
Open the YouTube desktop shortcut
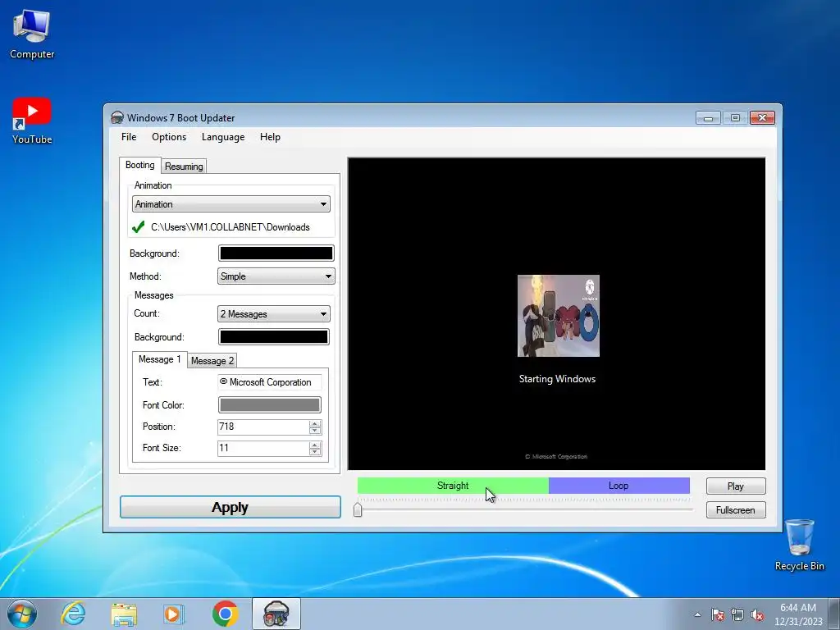point(32,121)
